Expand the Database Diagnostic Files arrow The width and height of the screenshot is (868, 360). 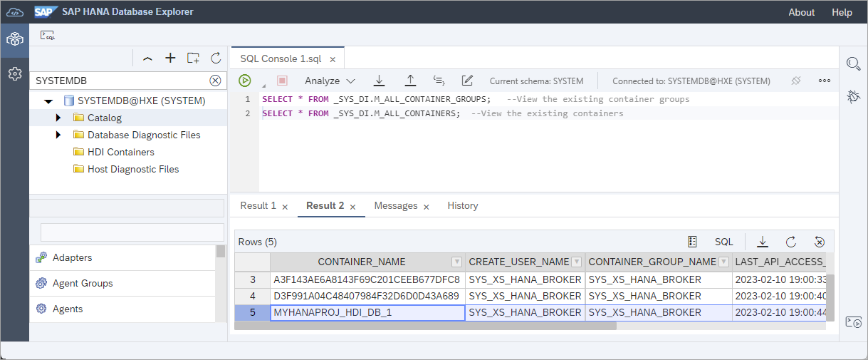click(58, 135)
